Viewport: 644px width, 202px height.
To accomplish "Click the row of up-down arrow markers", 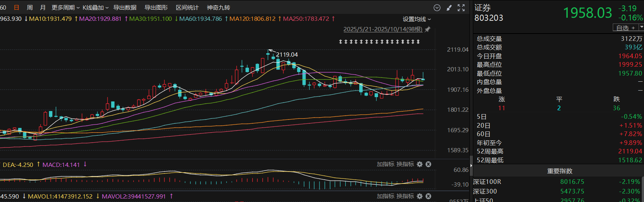I will pos(379,42).
